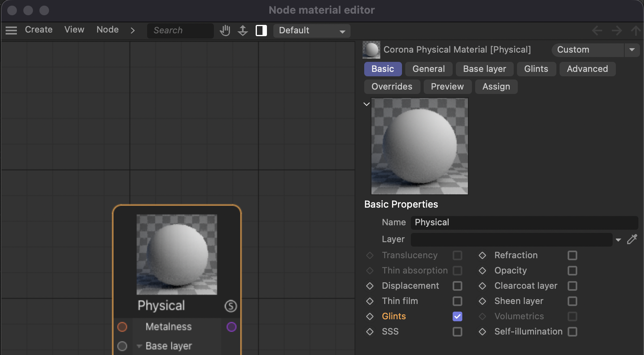Screen dimensions: 644x355
Task: Click the Physical node preview thumbnail
Action: (x=177, y=255)
